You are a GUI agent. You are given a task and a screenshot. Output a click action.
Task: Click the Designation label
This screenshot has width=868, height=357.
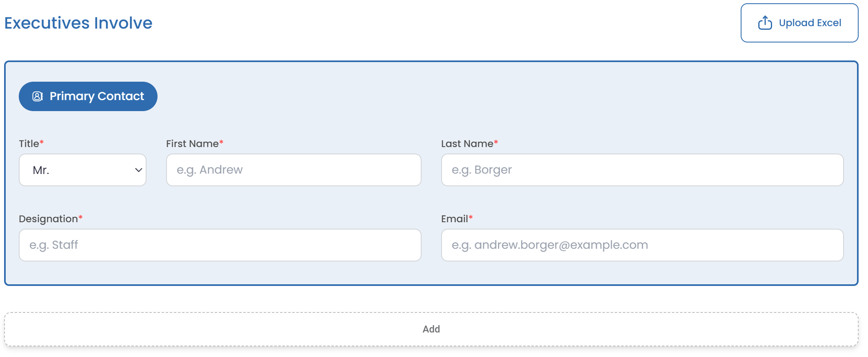tap(48, 219)
